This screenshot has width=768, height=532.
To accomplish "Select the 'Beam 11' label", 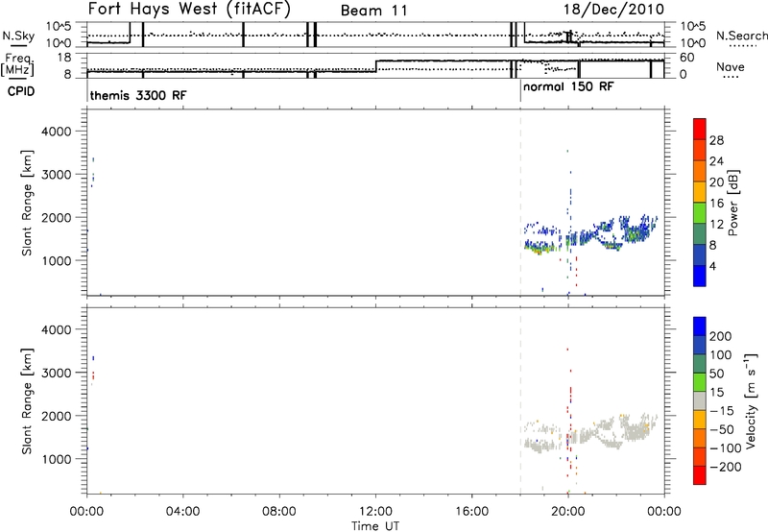I will pyautogui.click(x=374, y=11).
